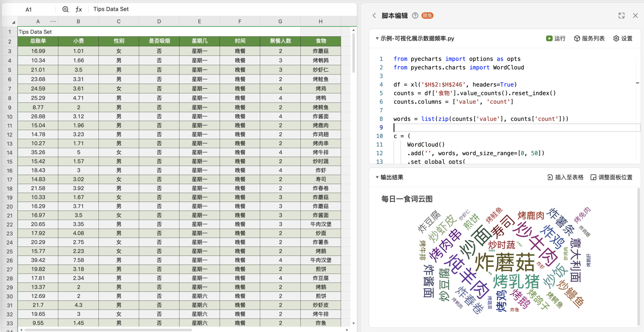Collapse the 示例-可视化展示数据频率.py code section
The image size is (644, 332).
[x=377, y=38]
